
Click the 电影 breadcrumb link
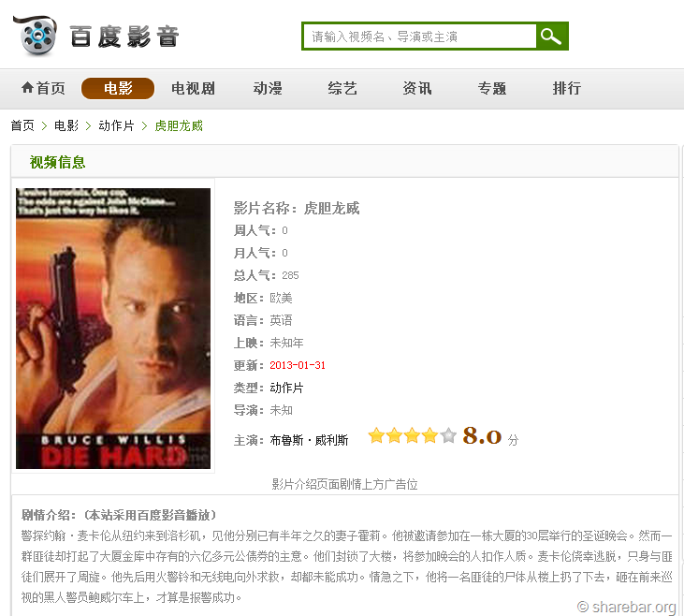coord(66,125)
